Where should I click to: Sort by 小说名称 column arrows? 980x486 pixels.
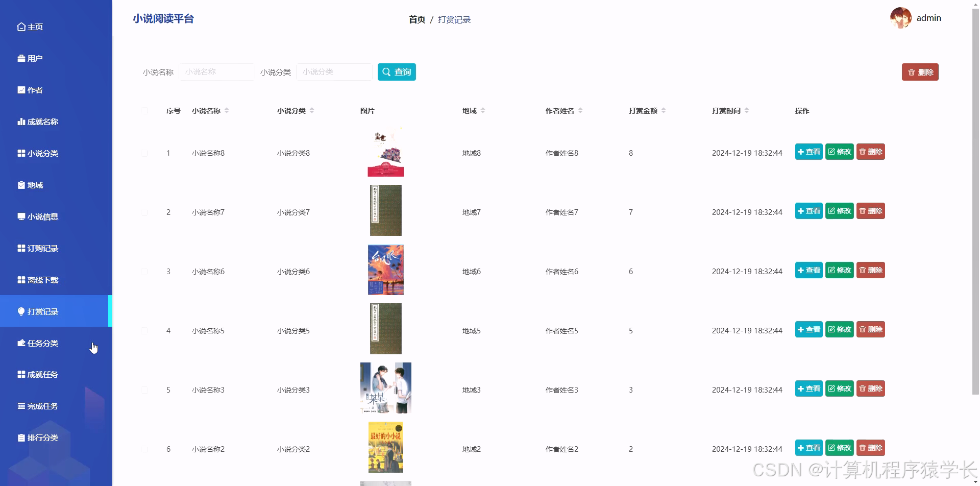coord(227,110)
